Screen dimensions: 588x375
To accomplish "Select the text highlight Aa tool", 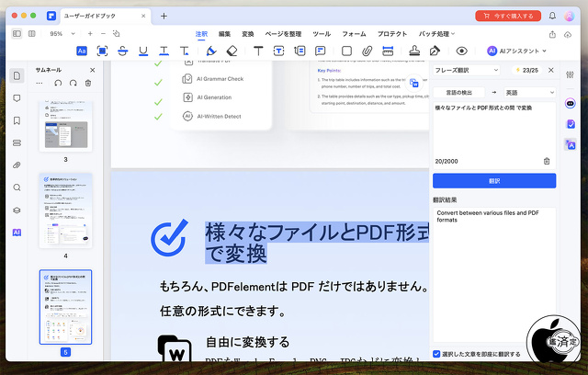I will (x=82, y=51).
